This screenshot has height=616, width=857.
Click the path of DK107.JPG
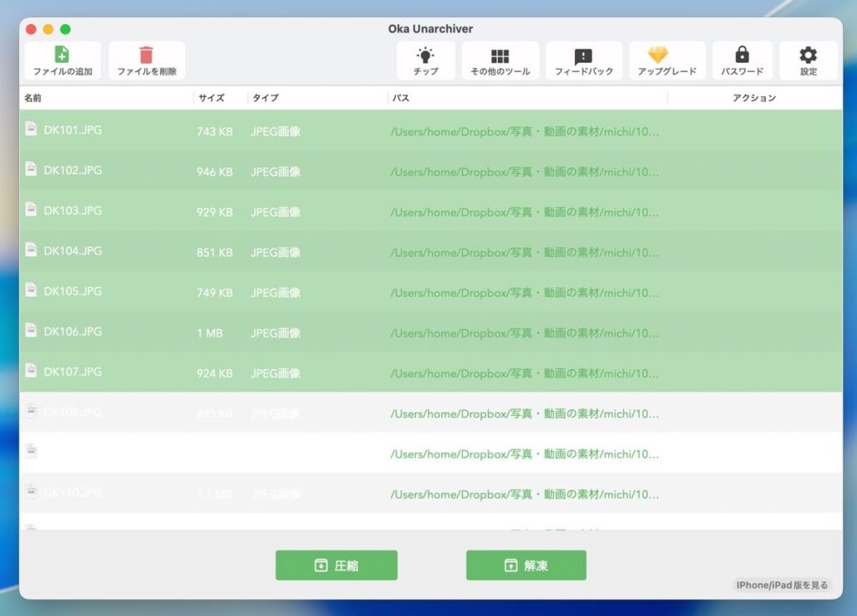click(x=525, y=373)
